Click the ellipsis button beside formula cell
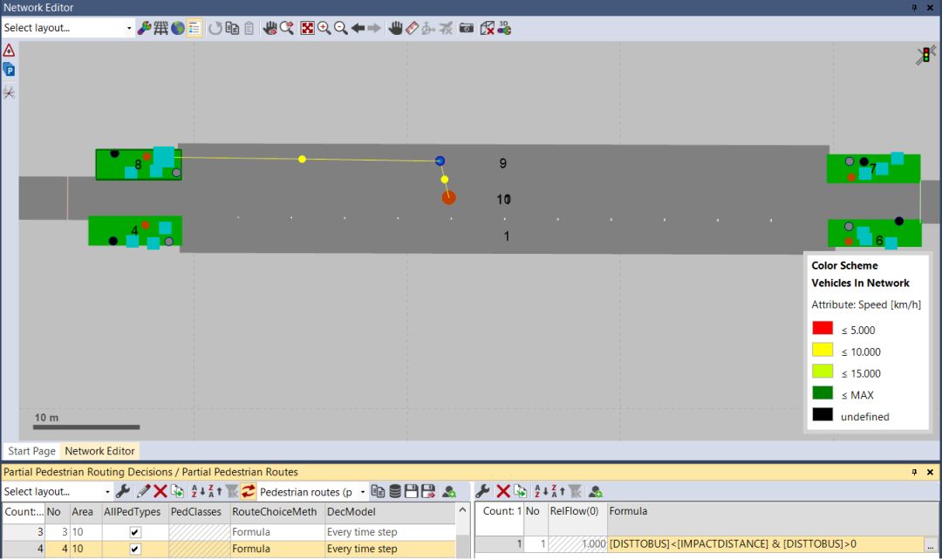The width and height of the screenshot is (942, 560). [931, 545]
